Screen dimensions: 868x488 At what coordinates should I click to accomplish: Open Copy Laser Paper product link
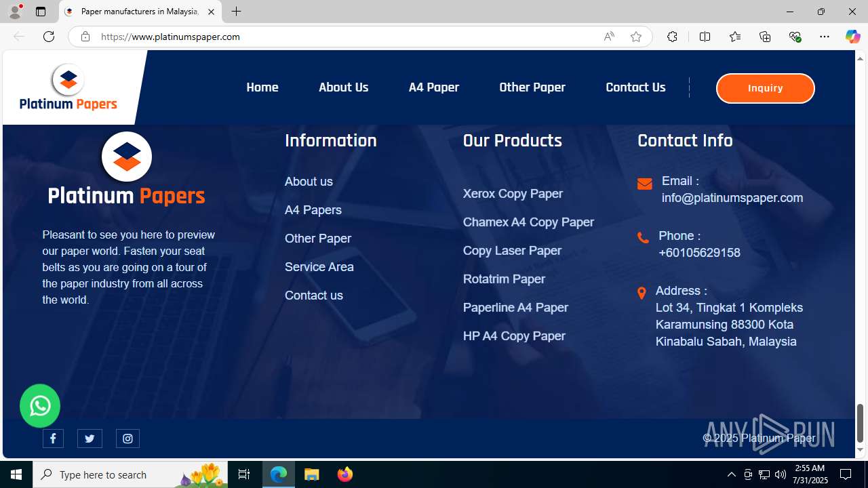(x=512, y=251)
